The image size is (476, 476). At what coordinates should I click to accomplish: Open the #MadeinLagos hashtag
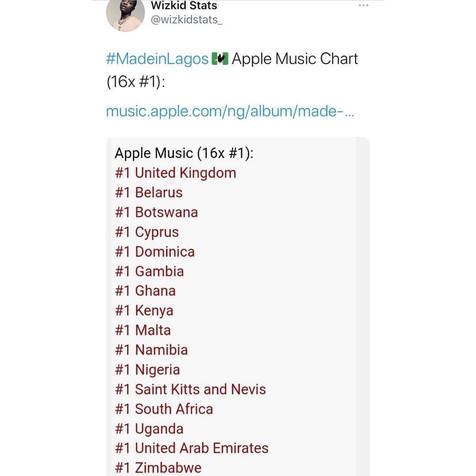pyautogui.click(x=157, y=59)
